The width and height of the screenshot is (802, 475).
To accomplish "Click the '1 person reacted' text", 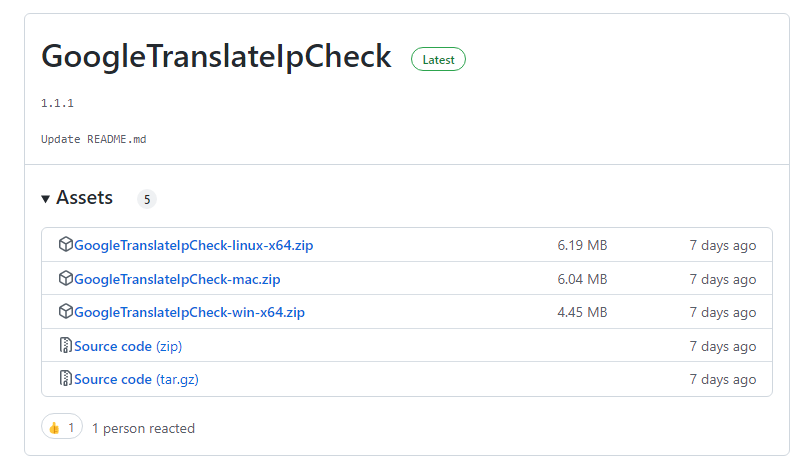I will point(143,428).
